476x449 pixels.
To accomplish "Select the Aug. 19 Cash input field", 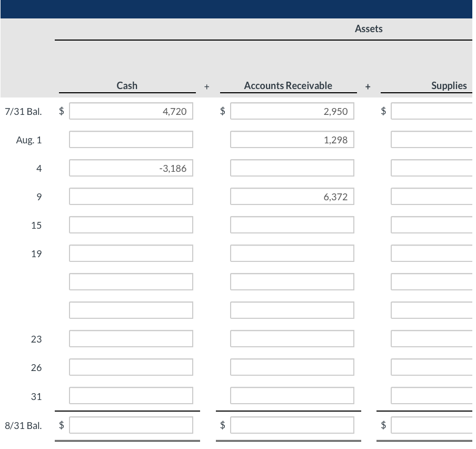I will coord(131,253).
